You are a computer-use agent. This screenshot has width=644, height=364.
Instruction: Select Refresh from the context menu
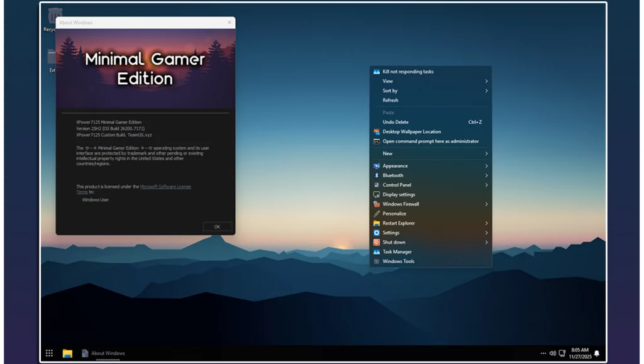pyautogui.click(x=390, y=101)
